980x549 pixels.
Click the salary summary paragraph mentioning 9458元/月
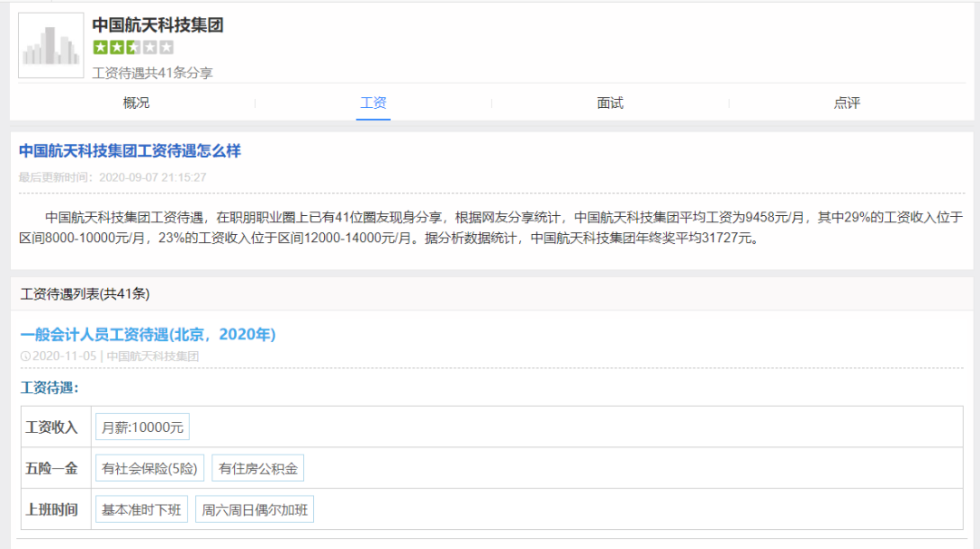491,228
